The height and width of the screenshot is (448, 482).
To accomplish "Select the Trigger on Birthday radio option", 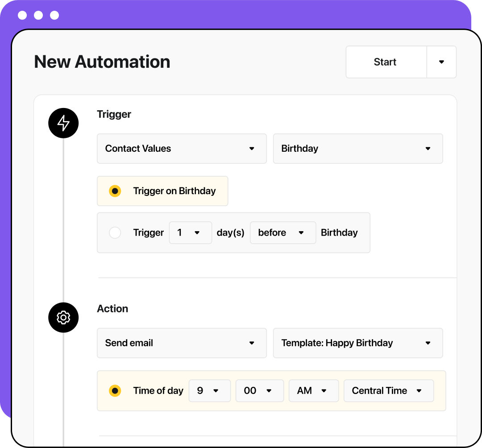I will tap(115, 191).
